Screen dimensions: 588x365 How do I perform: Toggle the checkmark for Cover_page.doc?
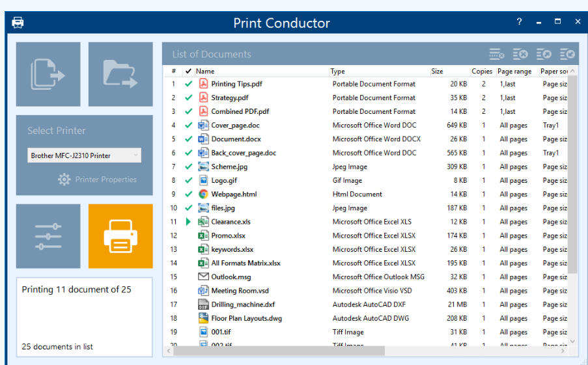coord(189,126)
